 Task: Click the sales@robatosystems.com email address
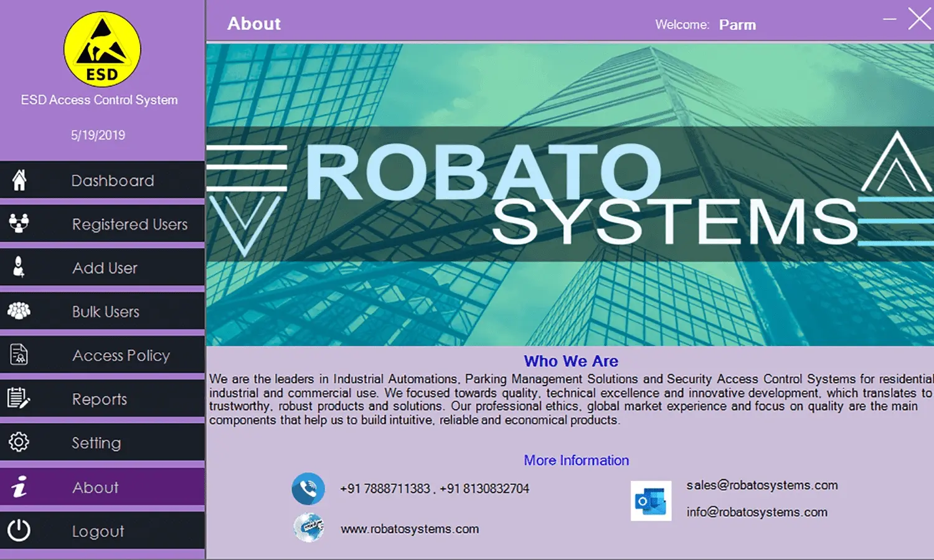tap(762, 485)
